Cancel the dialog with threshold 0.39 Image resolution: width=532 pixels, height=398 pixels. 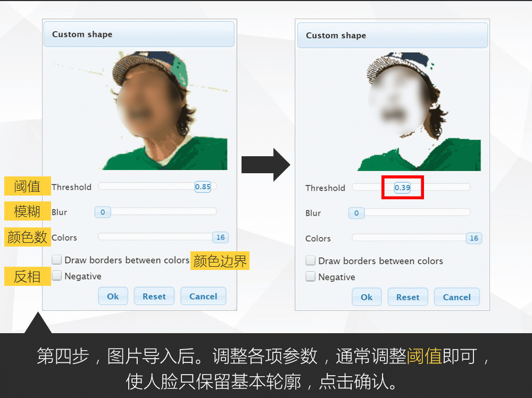click(x=457, y=298)
